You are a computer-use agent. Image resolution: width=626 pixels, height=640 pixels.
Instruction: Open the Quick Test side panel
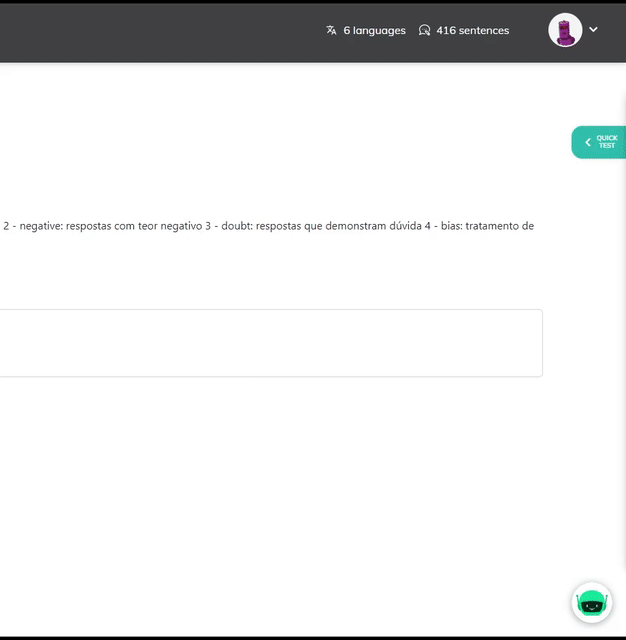point(599,142)
